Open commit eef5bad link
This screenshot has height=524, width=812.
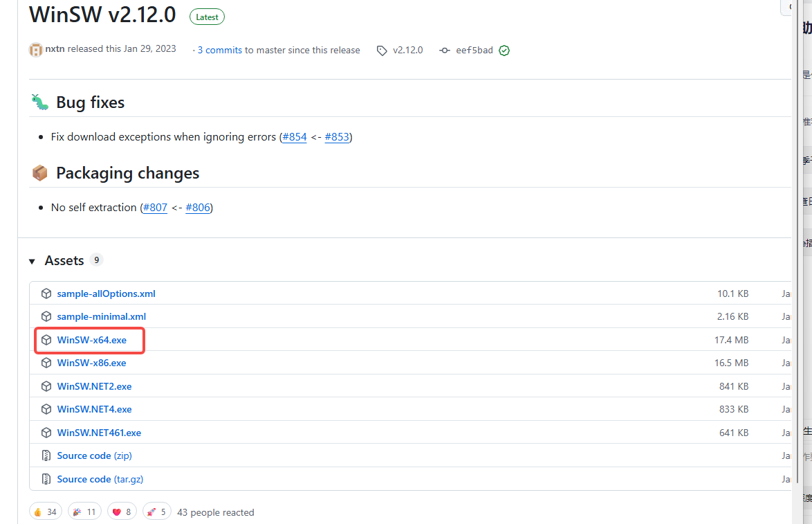(x=474, y=51)
